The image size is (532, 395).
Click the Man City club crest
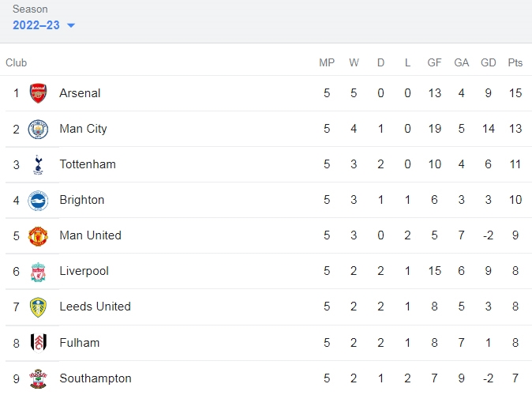click(38, 129)
